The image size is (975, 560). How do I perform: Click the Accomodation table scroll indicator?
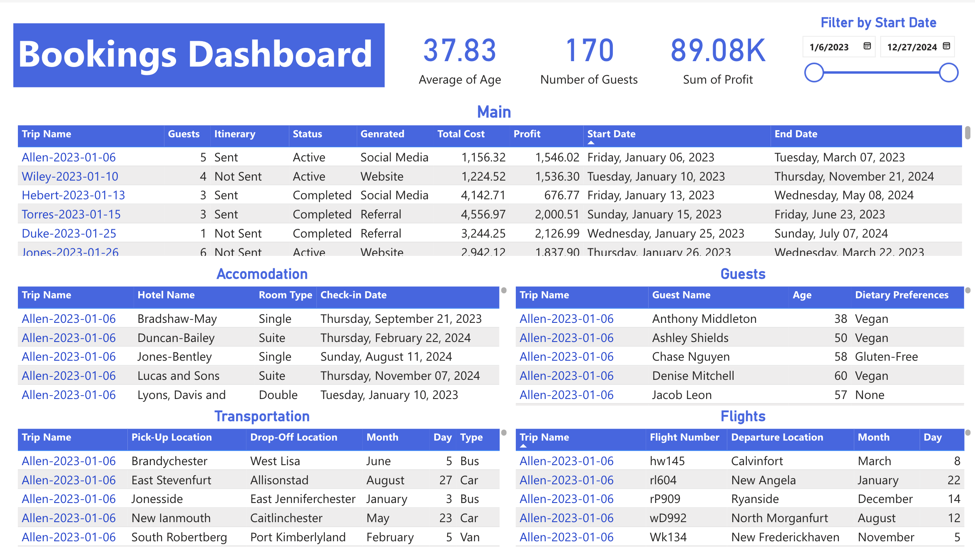pyautogui.click(x=504, y=290)
